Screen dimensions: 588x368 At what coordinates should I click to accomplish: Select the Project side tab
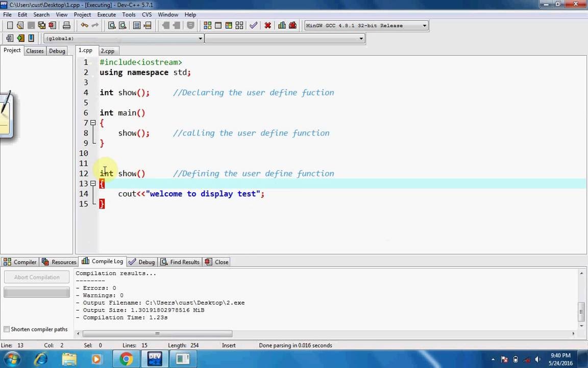12,50
